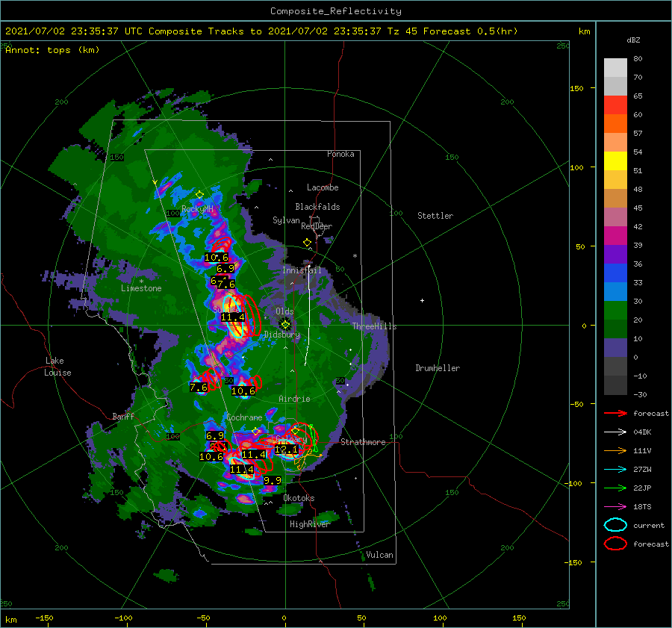Click the yellow diamond marker near RockyMH
This screenshot has height=628, width=672.
[x=199, y=195]
